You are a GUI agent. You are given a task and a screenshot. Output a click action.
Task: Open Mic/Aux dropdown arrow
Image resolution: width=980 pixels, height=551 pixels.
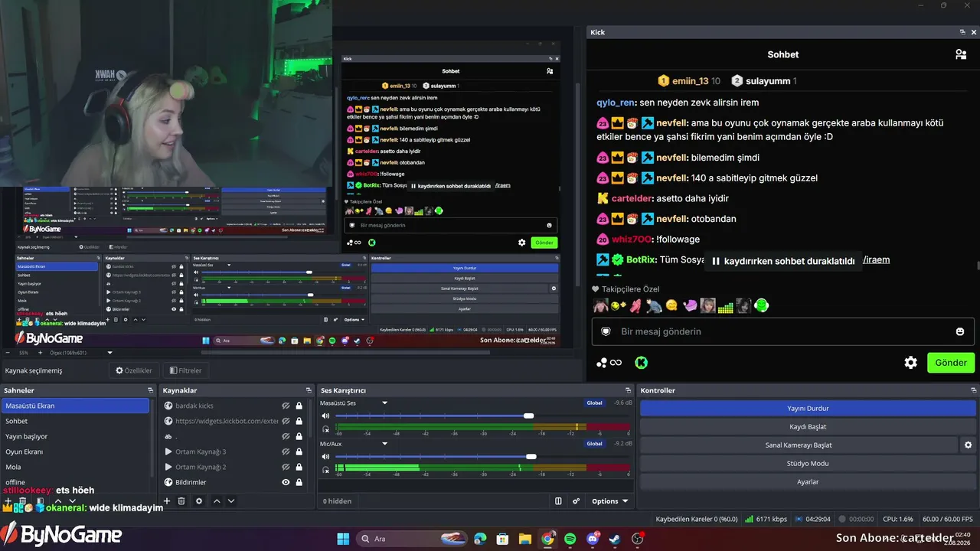point(385,443)
